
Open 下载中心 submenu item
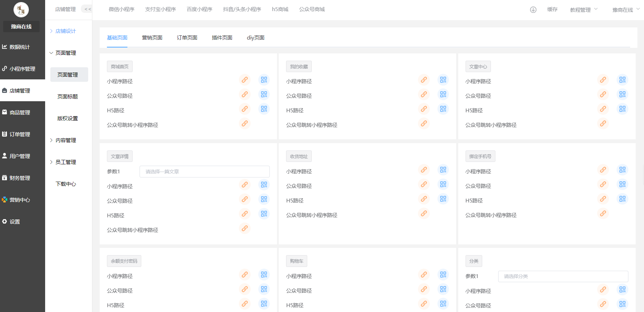pos(66,184)
